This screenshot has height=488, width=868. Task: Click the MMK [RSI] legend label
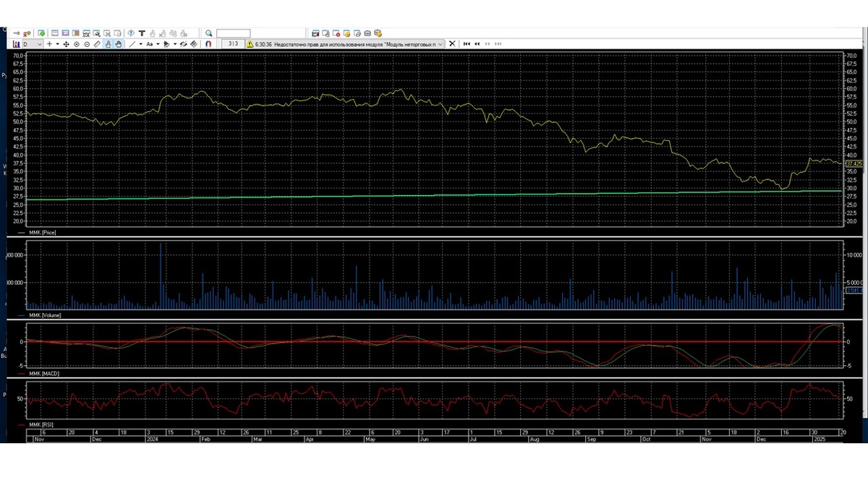point(42,426)
